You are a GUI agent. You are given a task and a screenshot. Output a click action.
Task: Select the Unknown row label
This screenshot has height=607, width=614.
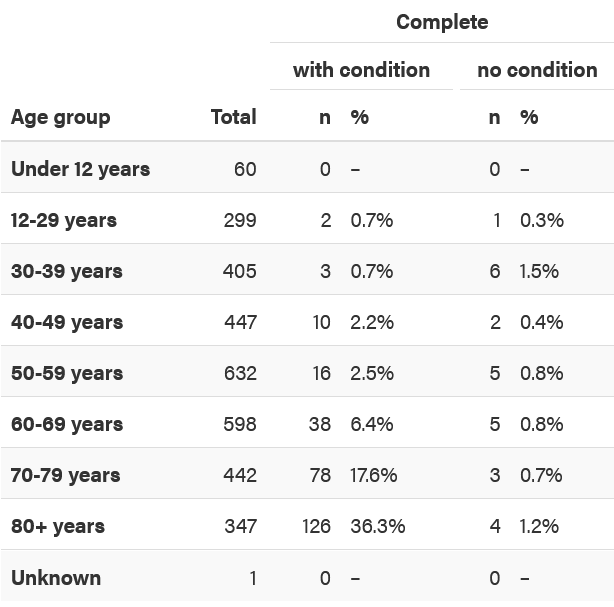click(56, 578)
